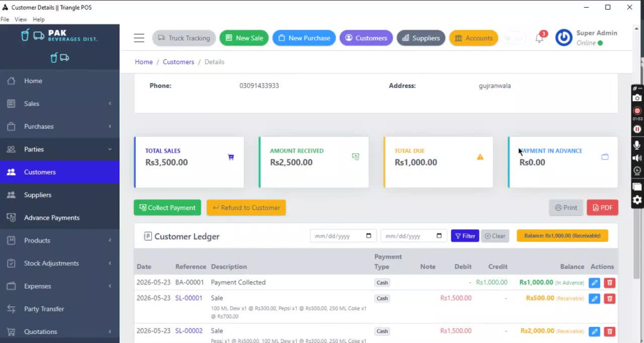This screenshot has width=644, height=343.
Task: Click the Super Admin profile avatar
Action: point(564,38)
